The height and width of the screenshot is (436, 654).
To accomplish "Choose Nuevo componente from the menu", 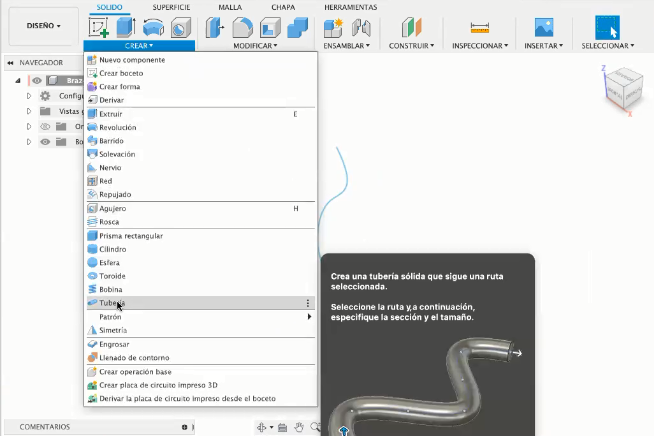I will click(201, 60).
